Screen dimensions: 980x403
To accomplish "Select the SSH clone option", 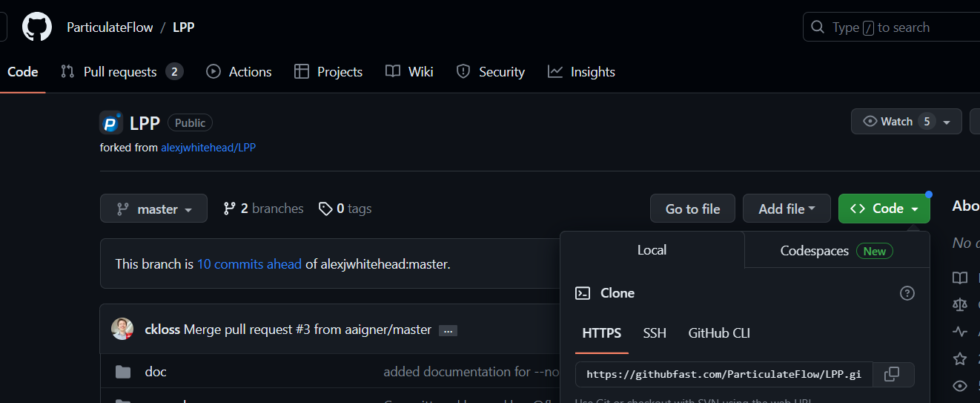I will (x=655, y=333).
